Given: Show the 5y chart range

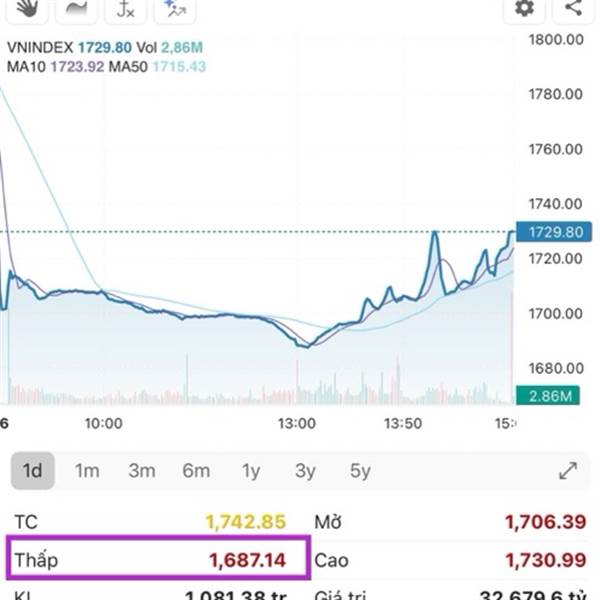Looking at the screenshot, I should (x=360, y=471).
